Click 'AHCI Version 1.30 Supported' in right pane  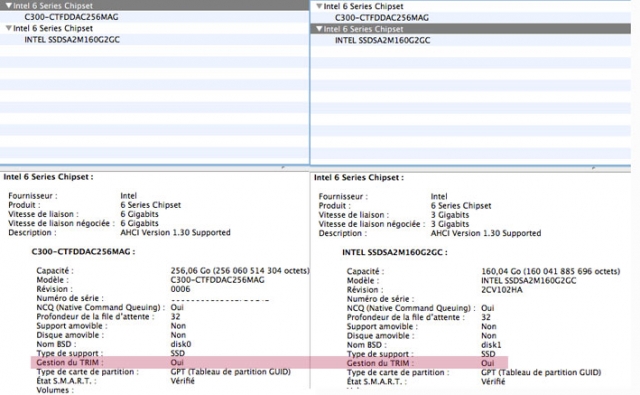pos(486,233)
